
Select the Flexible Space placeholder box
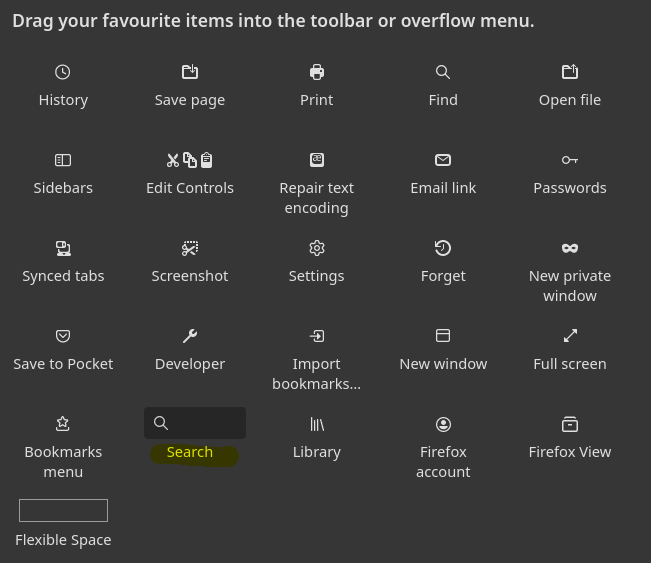[63, 510]
